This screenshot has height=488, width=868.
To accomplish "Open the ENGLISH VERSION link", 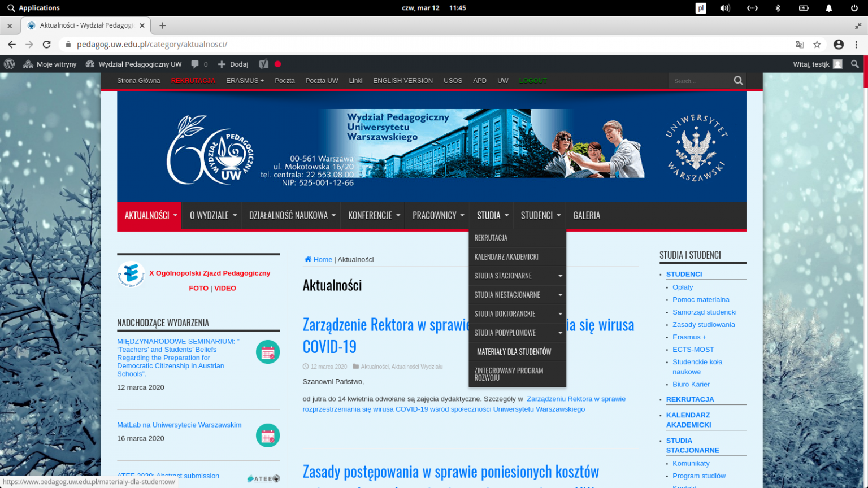I will click(403, 81).
